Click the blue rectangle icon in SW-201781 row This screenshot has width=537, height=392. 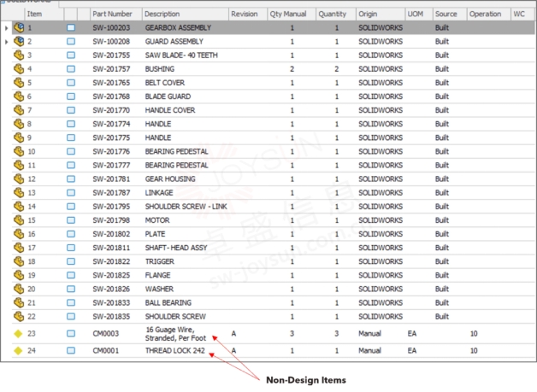pos(71,178)
